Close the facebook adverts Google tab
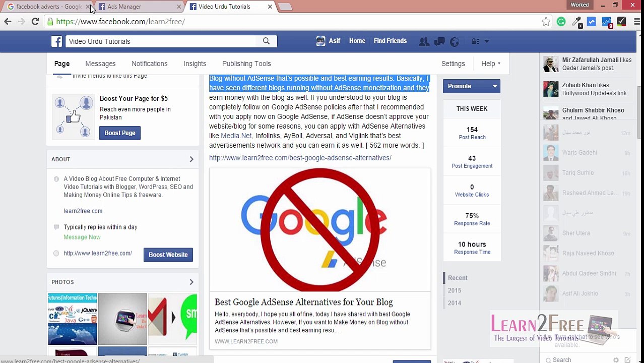The image size is (644, 363). tap(88, 7)
